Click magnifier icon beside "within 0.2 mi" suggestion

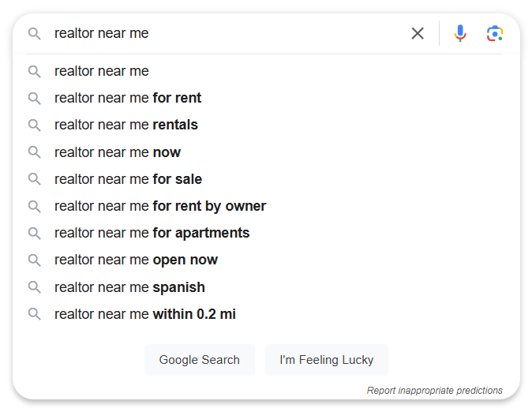point(34,314)
